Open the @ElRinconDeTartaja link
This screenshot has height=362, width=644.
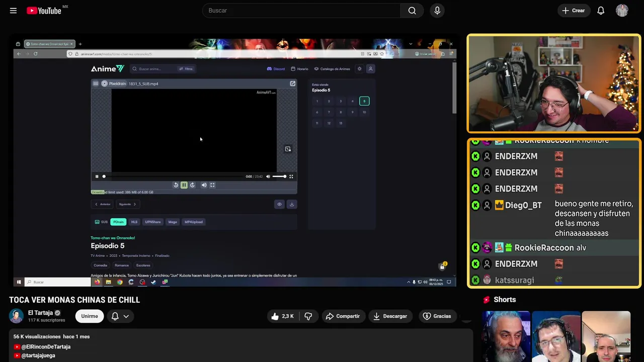[46, 347]
